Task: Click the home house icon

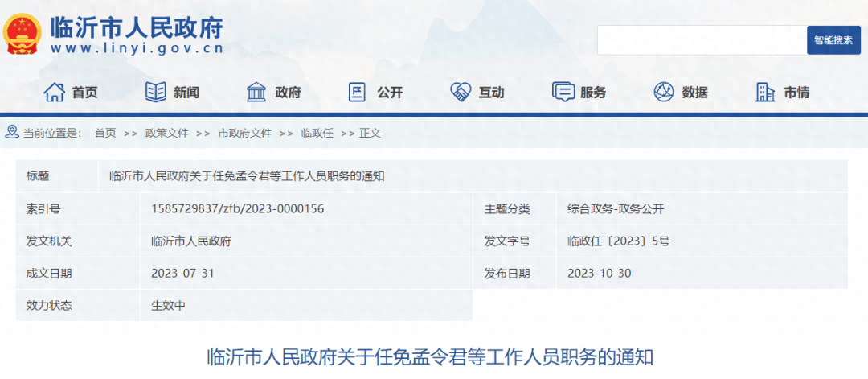Action: click(x=55, y=92)
